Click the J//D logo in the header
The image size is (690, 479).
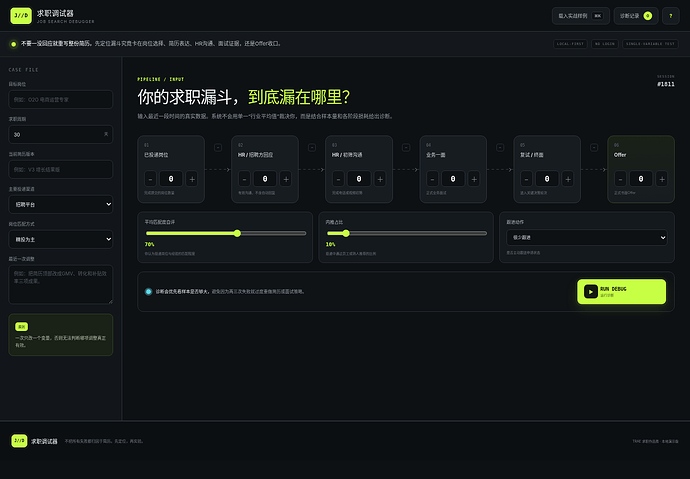point(21,15)
